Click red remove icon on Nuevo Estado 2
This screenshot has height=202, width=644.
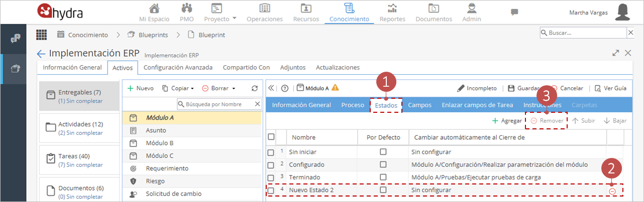pyautogui.click(x=612, y=191)
